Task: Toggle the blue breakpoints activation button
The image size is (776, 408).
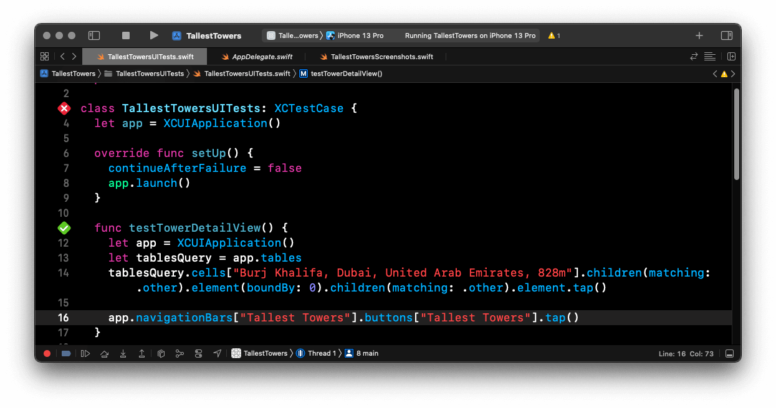Action: (x=66, y=354)
